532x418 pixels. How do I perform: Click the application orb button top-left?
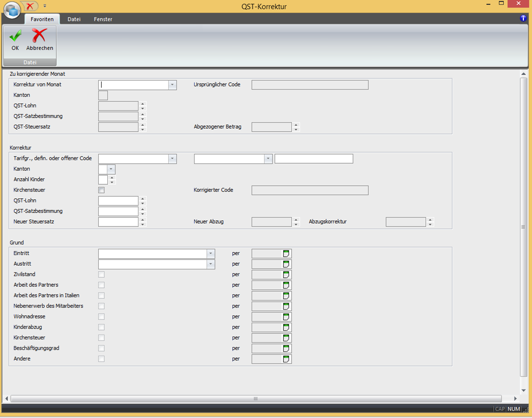coord(12,10)
